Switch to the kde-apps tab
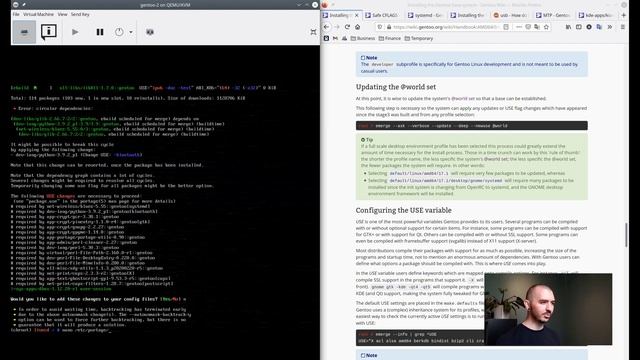Image resolution: width=640 pixels, height=360 pixels. coord(596,15)
